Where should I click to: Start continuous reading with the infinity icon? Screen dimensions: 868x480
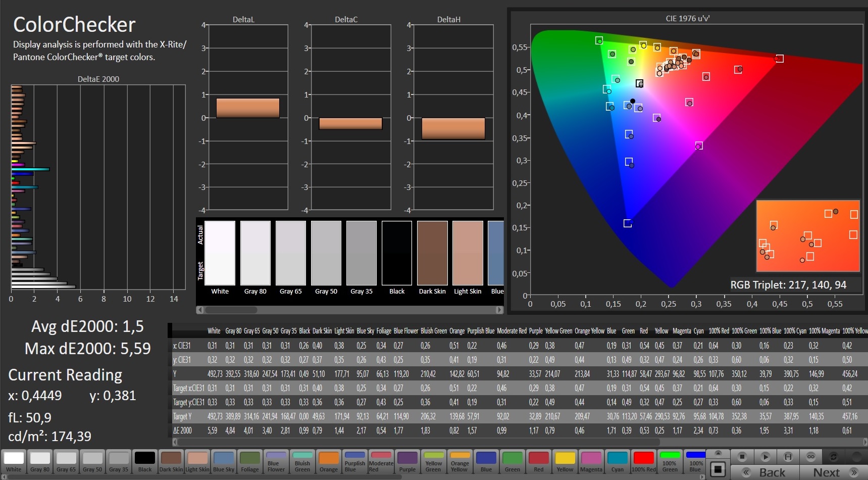pyautogui.click(x=810, y=457)
